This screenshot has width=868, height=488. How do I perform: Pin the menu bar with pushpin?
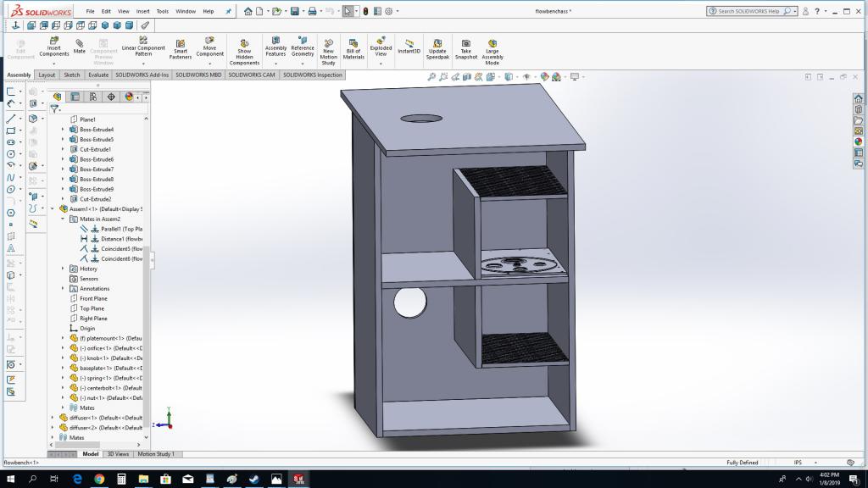click(228, 12)
